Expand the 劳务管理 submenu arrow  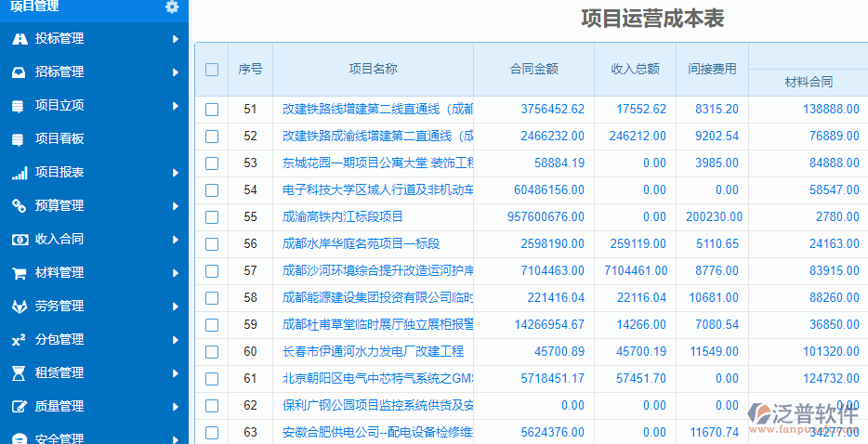point(175,307)
